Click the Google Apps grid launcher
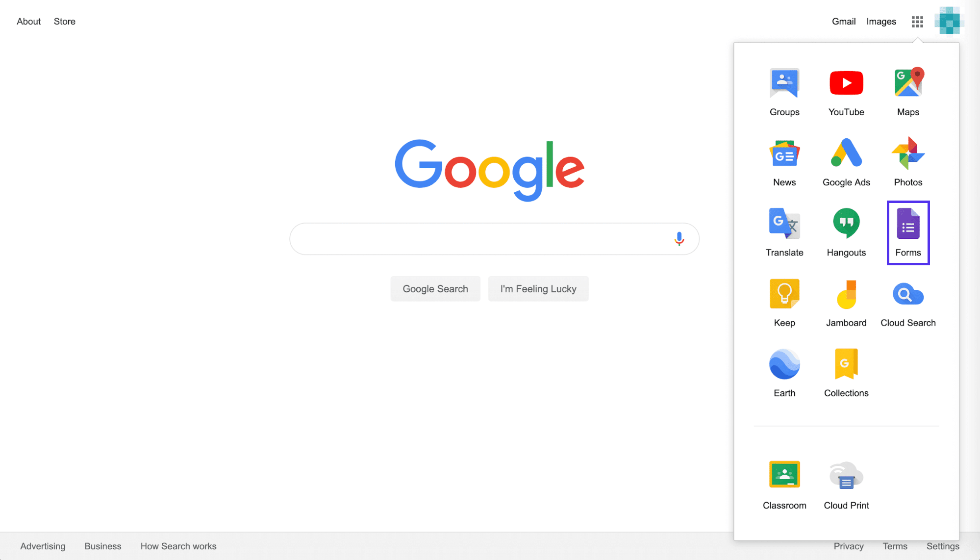 click(917, 22)
